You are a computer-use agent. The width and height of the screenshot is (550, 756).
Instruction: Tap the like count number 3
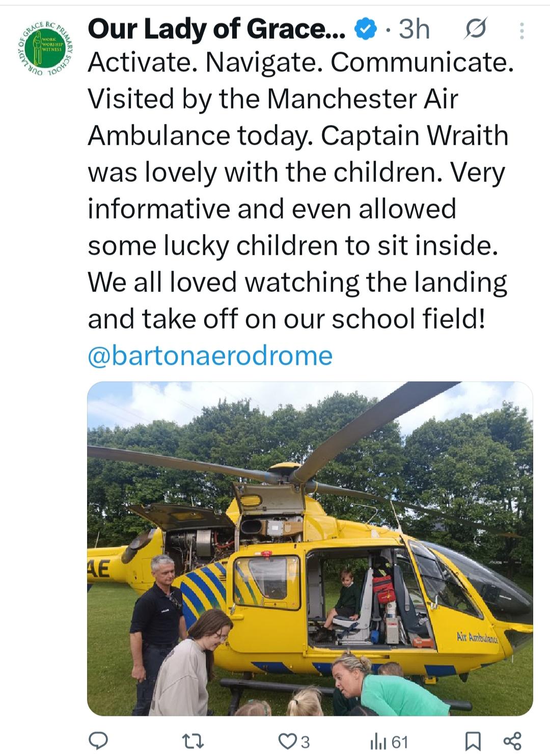(x=305, y=742)
